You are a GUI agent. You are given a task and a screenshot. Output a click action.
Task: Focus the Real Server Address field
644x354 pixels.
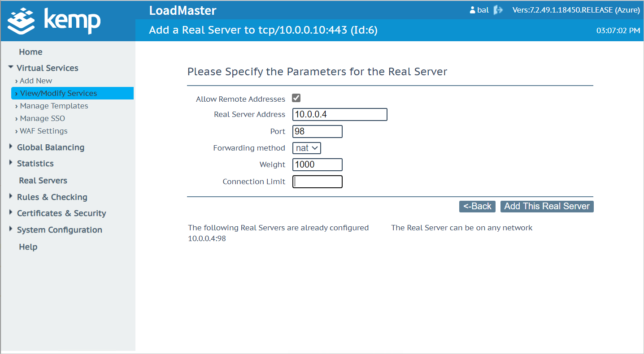point(340,114)
